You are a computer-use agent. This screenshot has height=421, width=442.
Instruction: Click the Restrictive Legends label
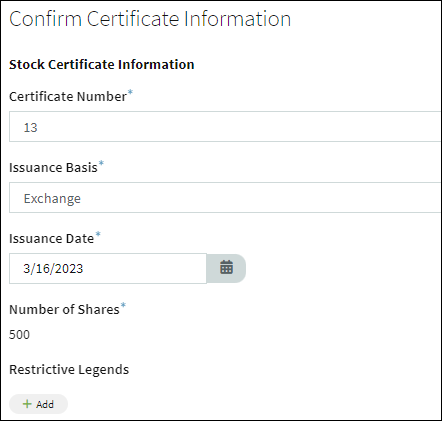click(69, 369)
